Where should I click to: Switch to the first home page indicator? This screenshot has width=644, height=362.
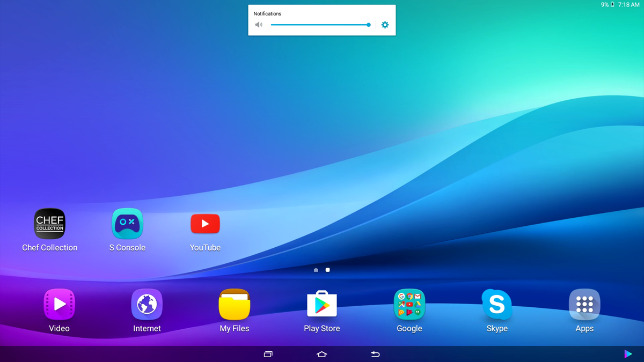click(x=316, y=270)
